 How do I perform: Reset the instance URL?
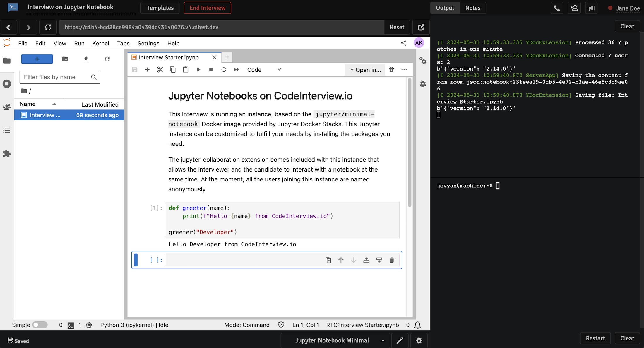pyautogui.click(x=397, y=27)
